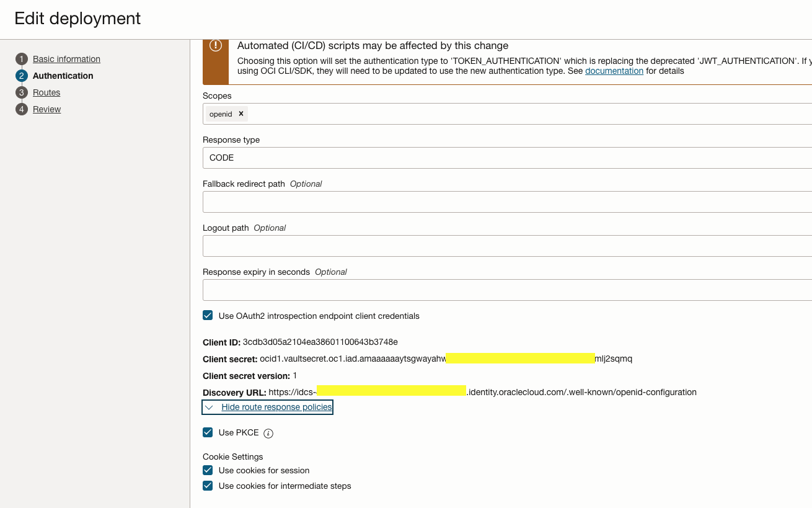This screenshot has height=508, width=812.
Task: Disable Use cookies for session
Action: pos(208,470)
